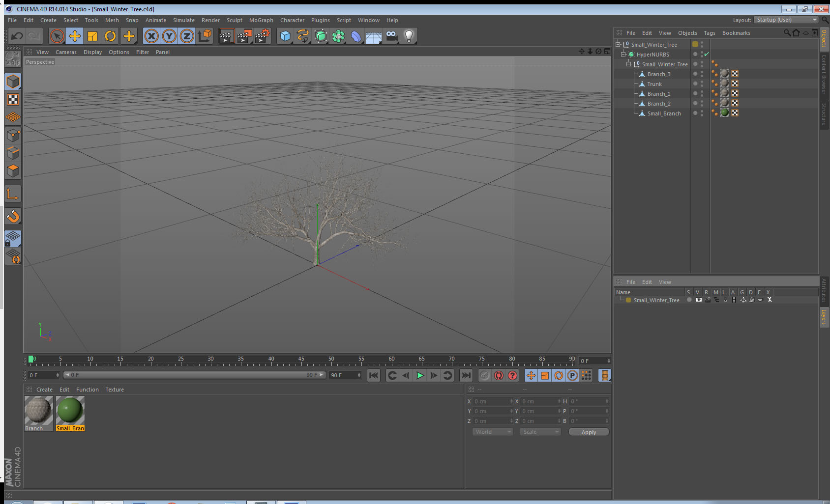
Task: Toggle Autokeying button
Action: point(499,375)
